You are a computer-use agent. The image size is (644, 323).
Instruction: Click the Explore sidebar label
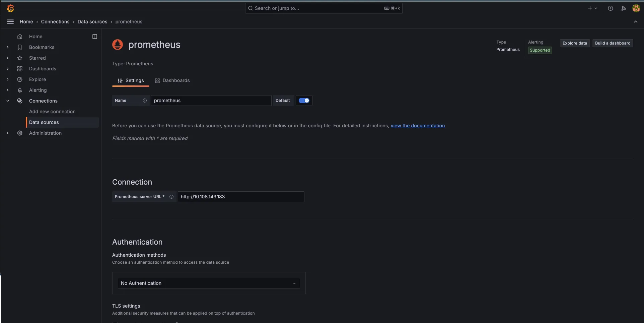[x=38, y=79]
